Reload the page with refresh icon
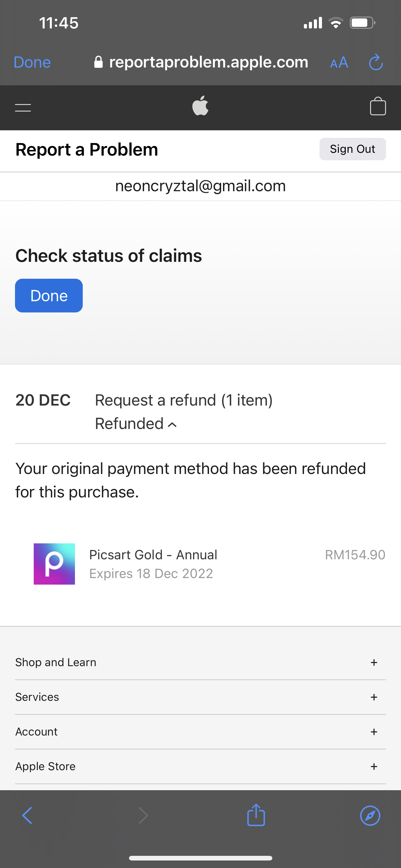401x868 pixels. click(x=376, y=62)
